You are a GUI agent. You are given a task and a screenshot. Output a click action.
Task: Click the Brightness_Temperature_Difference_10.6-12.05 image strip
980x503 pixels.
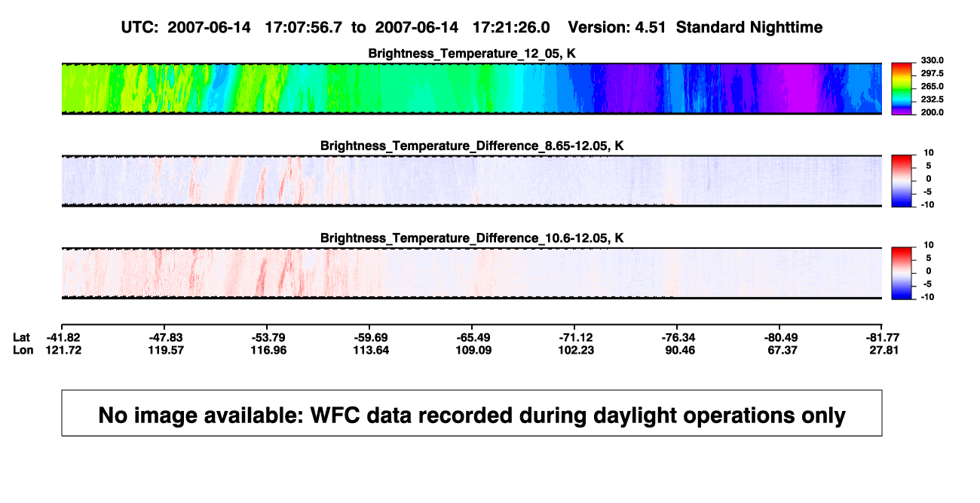(472, 274)
